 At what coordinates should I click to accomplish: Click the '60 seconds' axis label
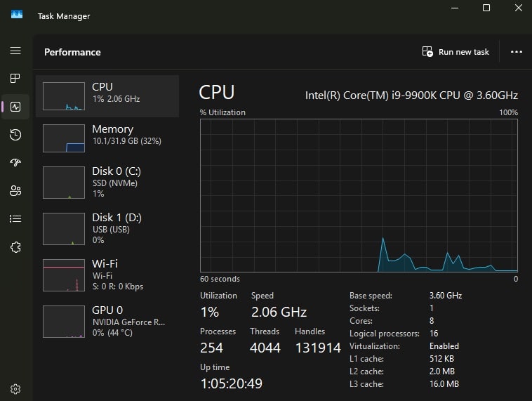coord(220,279)
